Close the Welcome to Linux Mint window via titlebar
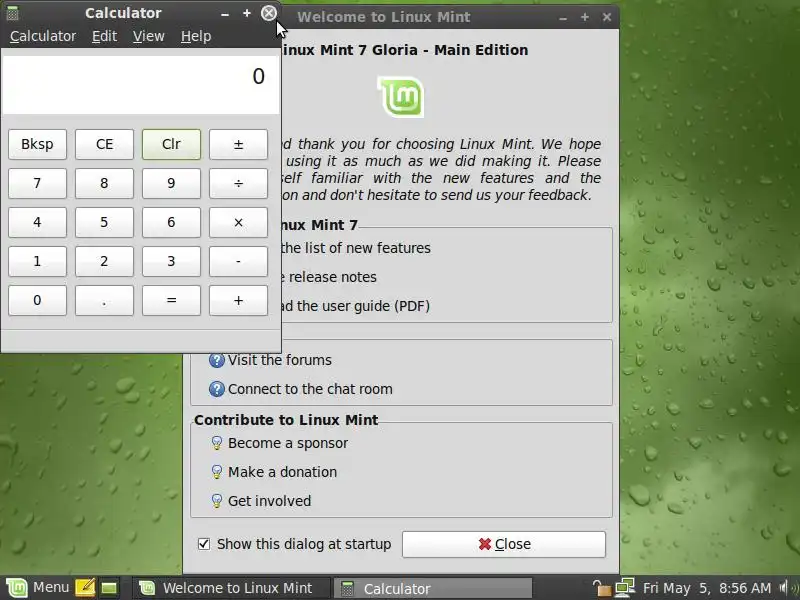 tap(607, 17)
